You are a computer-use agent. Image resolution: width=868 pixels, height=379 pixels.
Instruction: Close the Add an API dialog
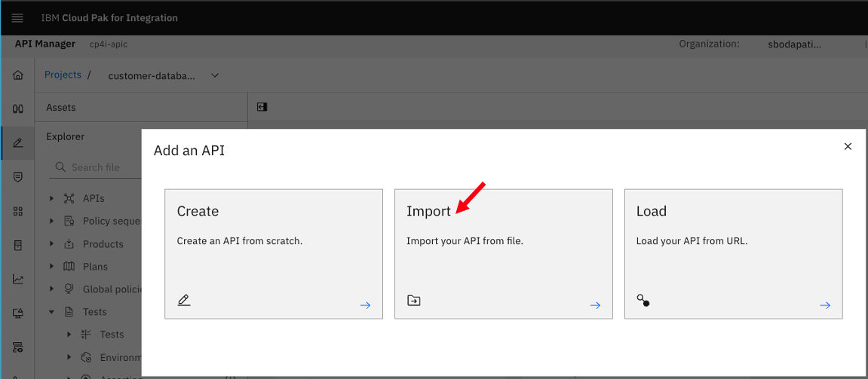[848, 146]
